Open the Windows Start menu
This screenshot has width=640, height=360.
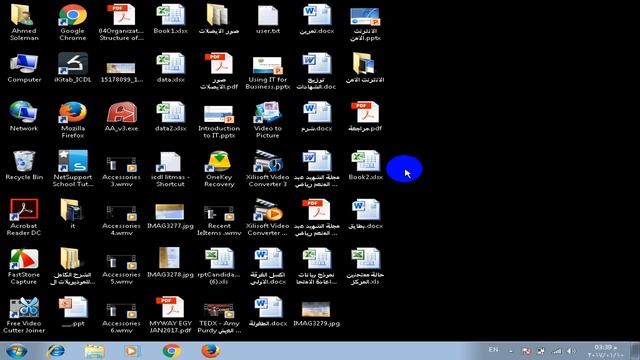[x=17, y=351]
